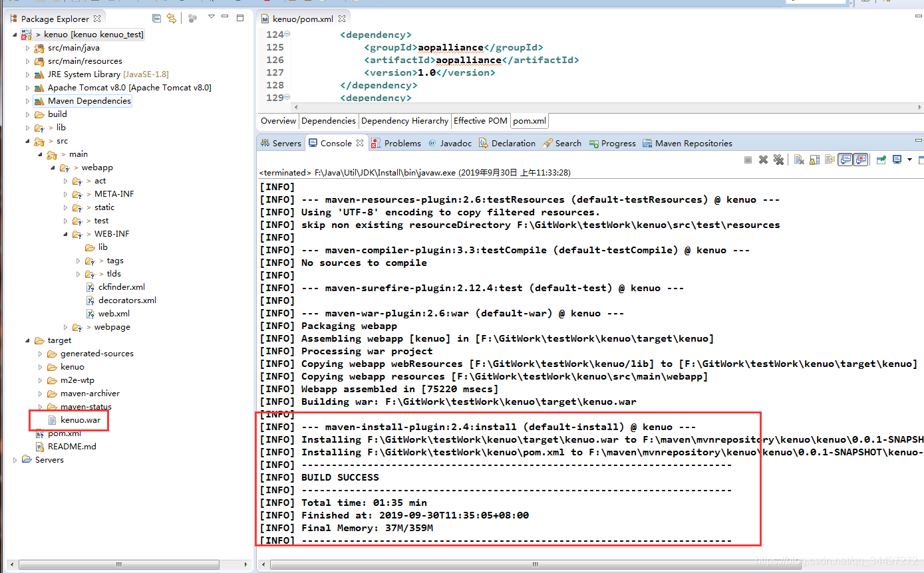Click the Terminate console button
The height and width of the screenshot is (573, 924).
tap(748, 160)
